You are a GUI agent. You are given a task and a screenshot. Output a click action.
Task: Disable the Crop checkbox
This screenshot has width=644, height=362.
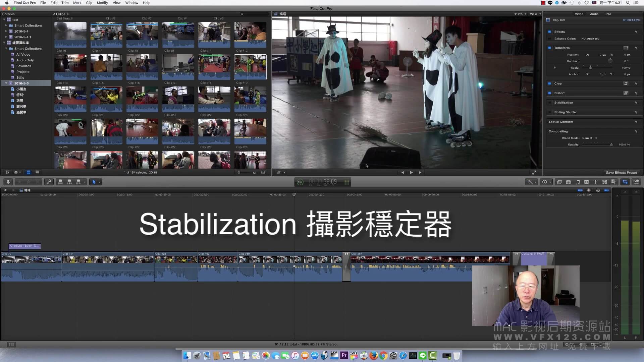coord(549,83)
